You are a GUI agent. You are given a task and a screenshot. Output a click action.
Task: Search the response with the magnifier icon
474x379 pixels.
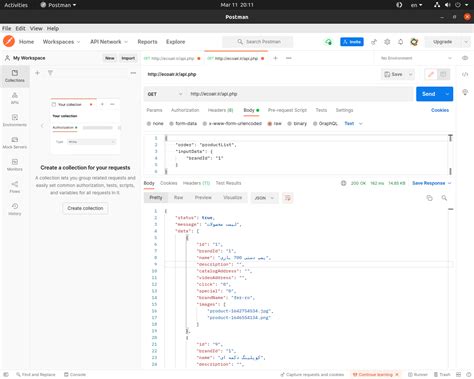pyautogui.click(x=444, y=198)
